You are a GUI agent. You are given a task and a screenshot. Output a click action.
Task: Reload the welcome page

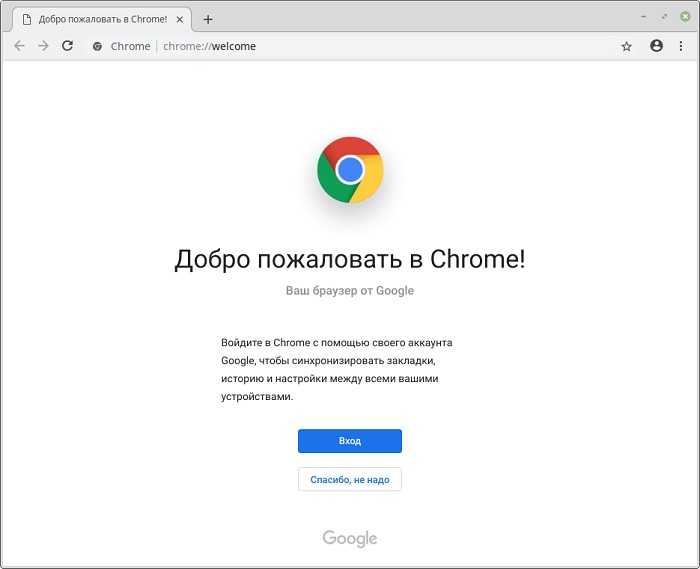click(67, 46)
